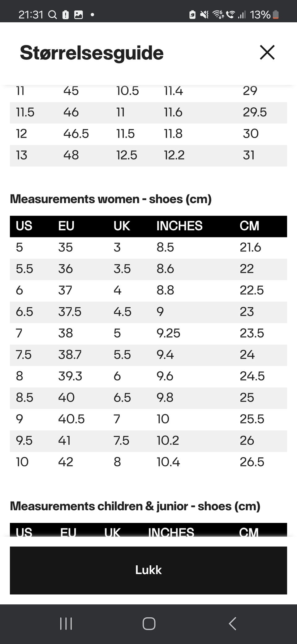297x644 pixels.
Task: Select the women's EU size 38.7 cell
Action: pos(70,355)
